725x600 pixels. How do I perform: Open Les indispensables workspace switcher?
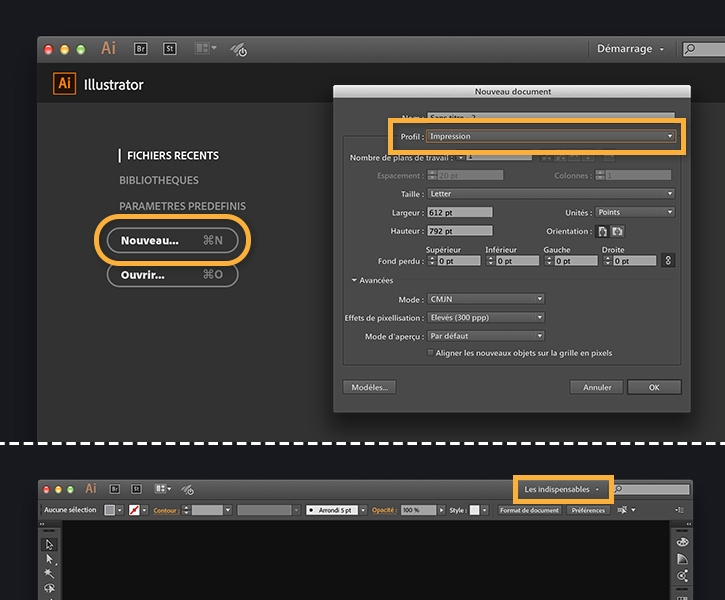click(561, 489)
